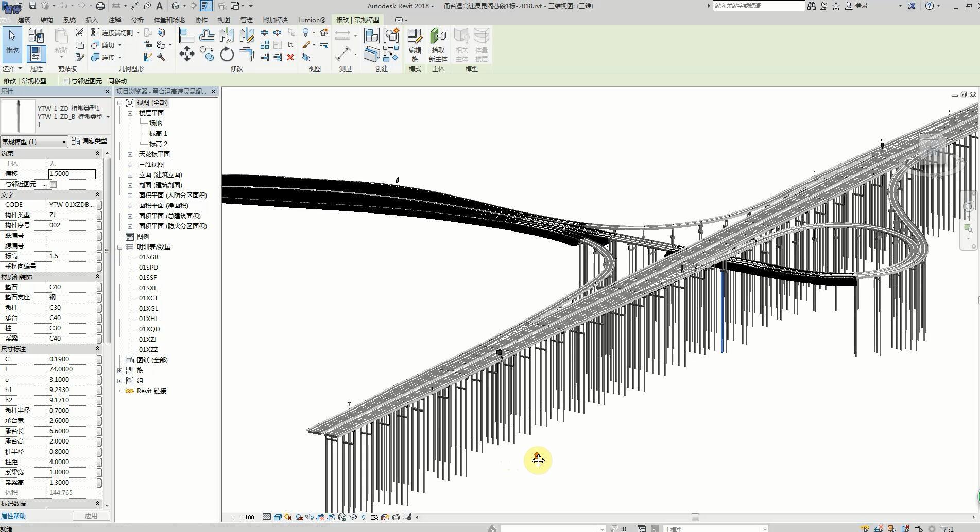Open the 结构 ribbon tab

[47, 20]
